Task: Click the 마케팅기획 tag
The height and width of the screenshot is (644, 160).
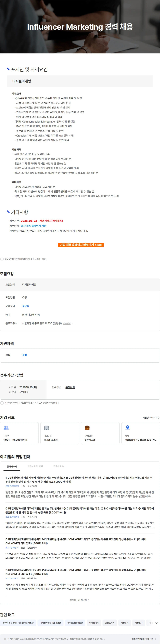Action: (x=94, y=623)
